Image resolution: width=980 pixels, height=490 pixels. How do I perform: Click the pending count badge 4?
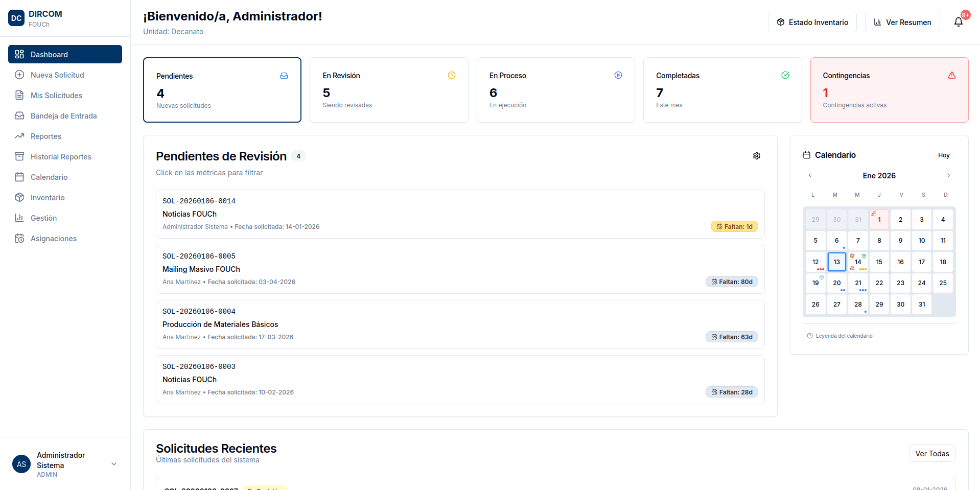(x=298, y=156)
